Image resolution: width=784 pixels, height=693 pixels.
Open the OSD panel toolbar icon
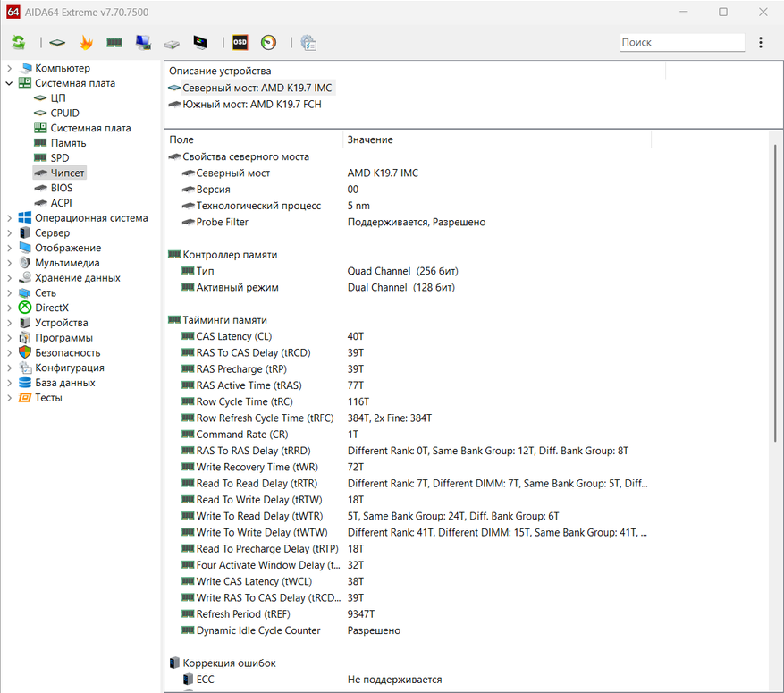point(240,42)
